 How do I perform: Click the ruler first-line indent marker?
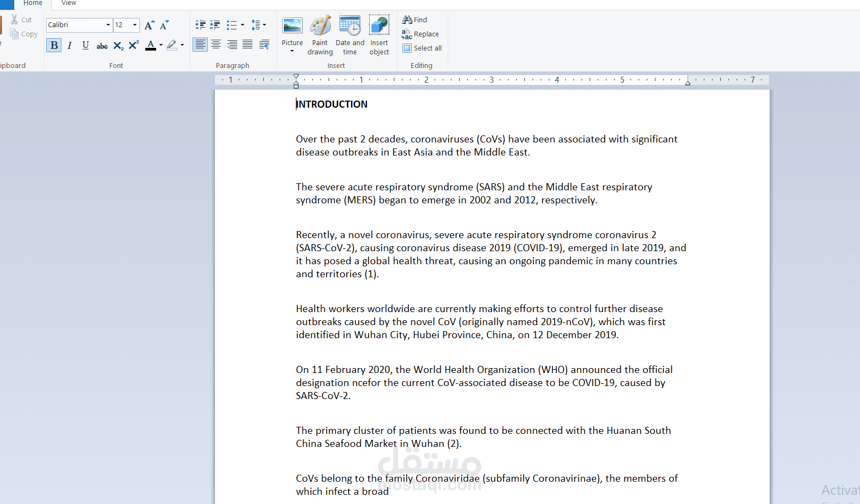point(296,76)
